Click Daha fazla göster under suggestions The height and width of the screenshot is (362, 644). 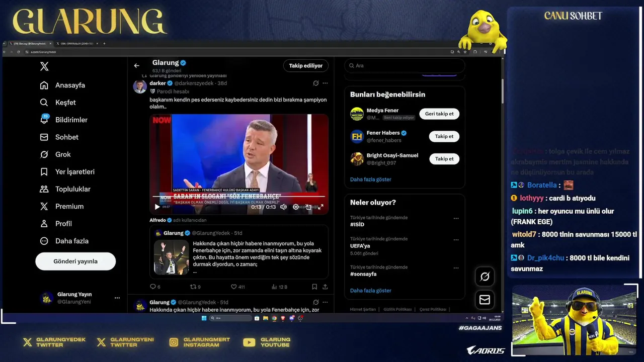click(370, 179)
